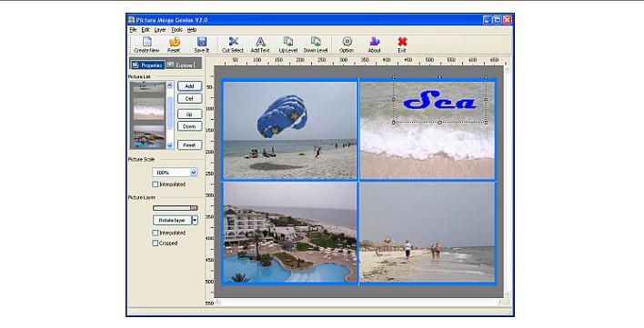The width and height of the screenshot is (644, 328).
Task: Click the Add picture button
Action: (x=189, y=86)
